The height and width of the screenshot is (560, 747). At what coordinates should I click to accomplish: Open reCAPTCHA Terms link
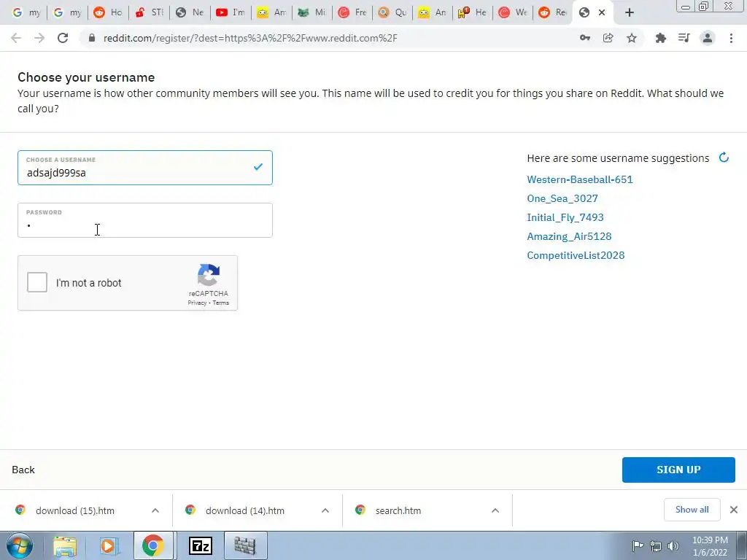(x=220, y=303)
